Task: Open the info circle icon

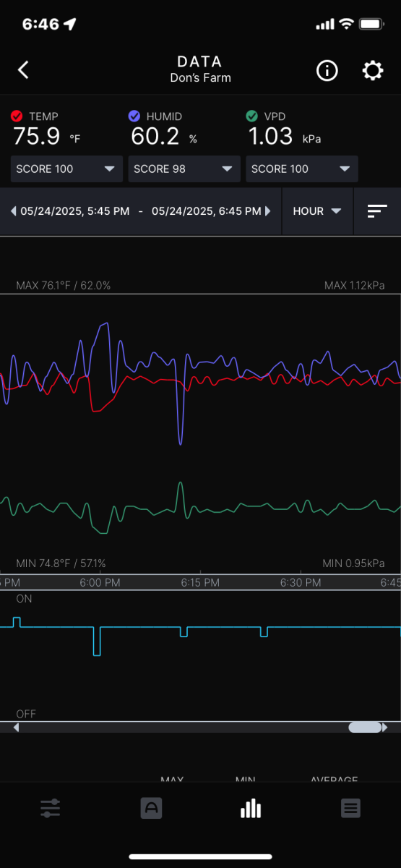Action: tap(327, 71)
